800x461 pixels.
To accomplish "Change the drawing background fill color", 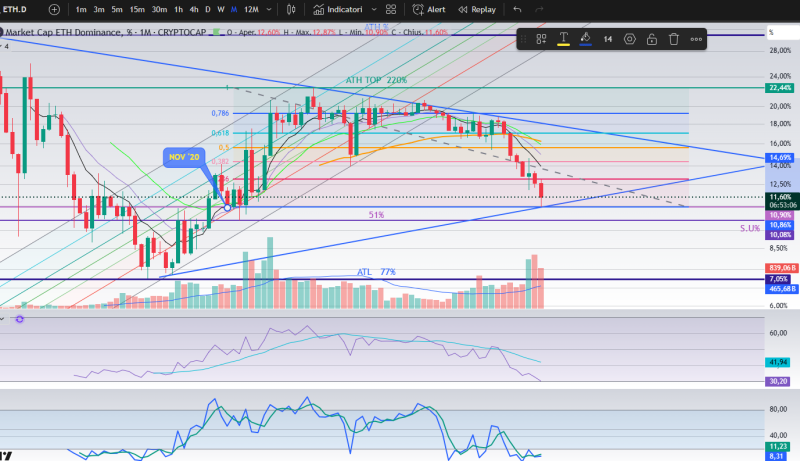I will [585, 39].
